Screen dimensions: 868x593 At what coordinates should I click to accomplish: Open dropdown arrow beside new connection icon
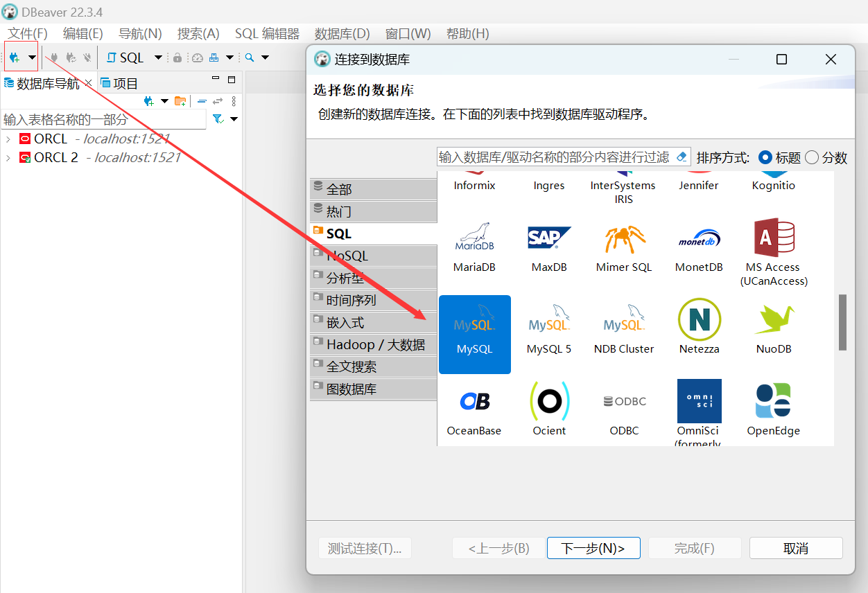[x=32, y=57]
